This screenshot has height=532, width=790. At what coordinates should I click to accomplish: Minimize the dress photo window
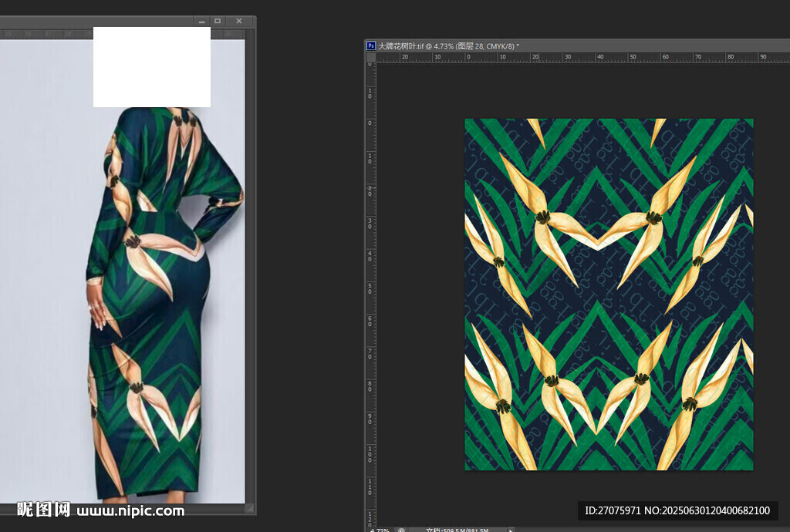[201, 21]
